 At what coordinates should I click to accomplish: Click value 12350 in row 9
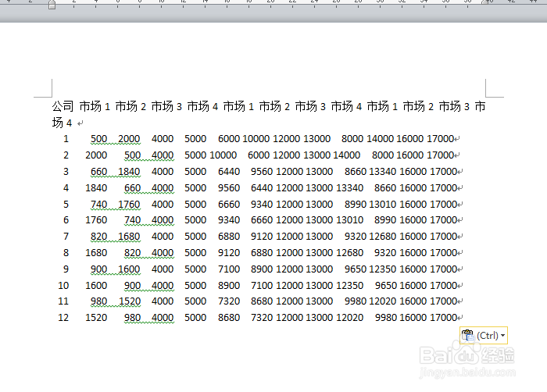(383, 269)
